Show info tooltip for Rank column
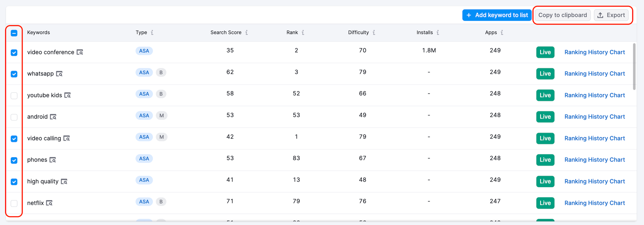 [x=303, y=33]
